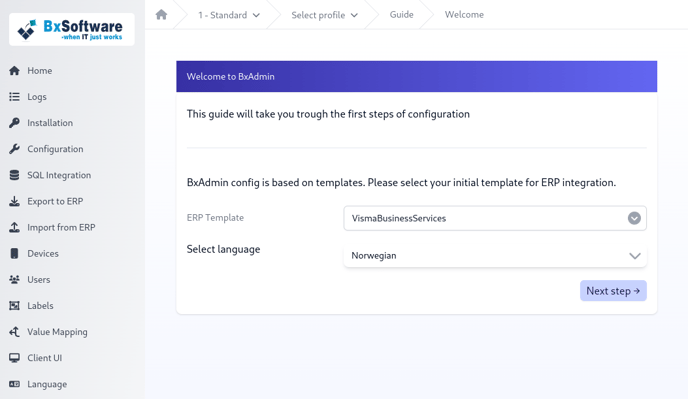The height and width of the screenshot is (399, 688).
Task: Open Logs list icon in sidebar
Action: (x=14, y=97)
